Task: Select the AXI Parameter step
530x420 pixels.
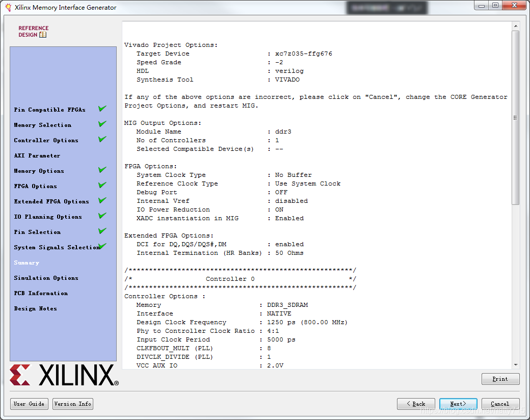Action: [x=37, y=155]
